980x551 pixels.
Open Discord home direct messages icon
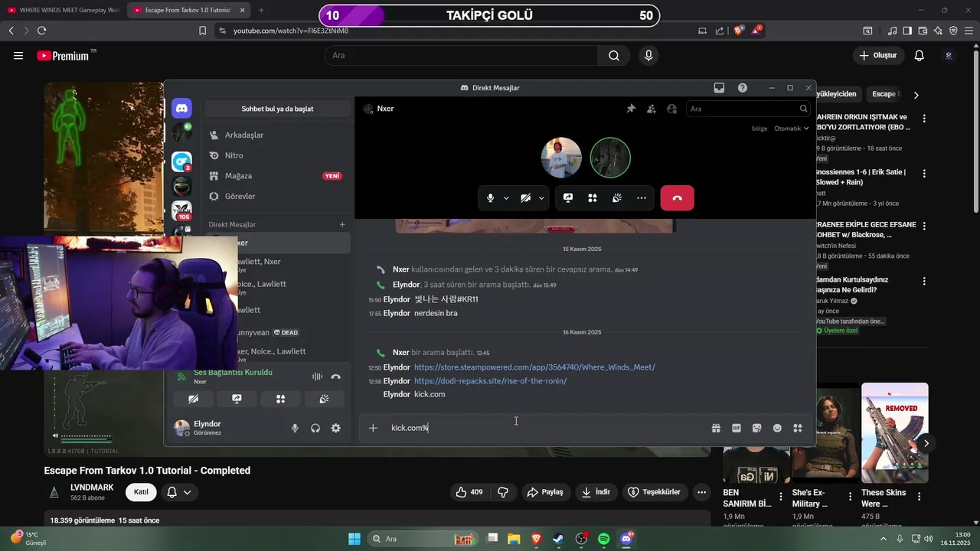pyautogui.click(x=181, y=109)
